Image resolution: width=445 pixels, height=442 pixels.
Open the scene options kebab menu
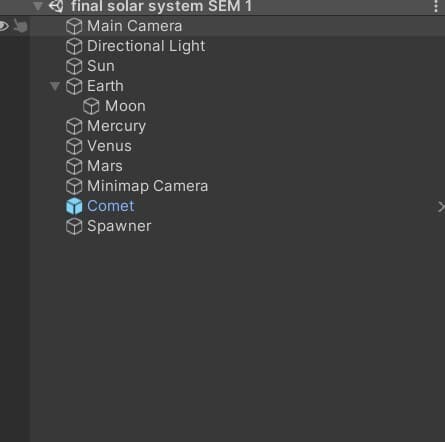point(436,6)
